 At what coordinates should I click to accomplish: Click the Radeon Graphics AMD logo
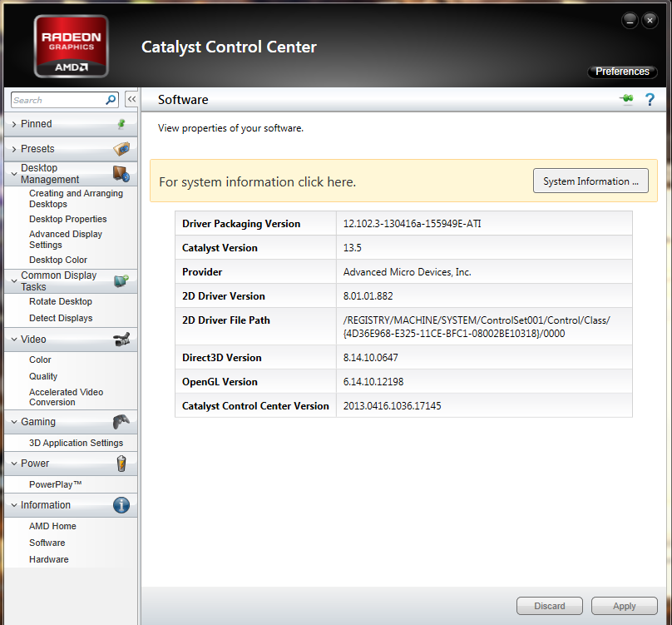(72, 47)
